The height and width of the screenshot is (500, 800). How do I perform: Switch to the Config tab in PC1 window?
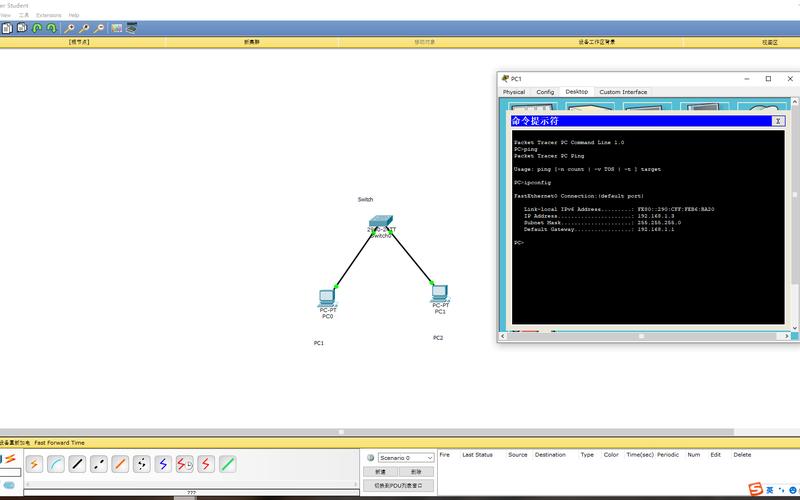point(545,92)
